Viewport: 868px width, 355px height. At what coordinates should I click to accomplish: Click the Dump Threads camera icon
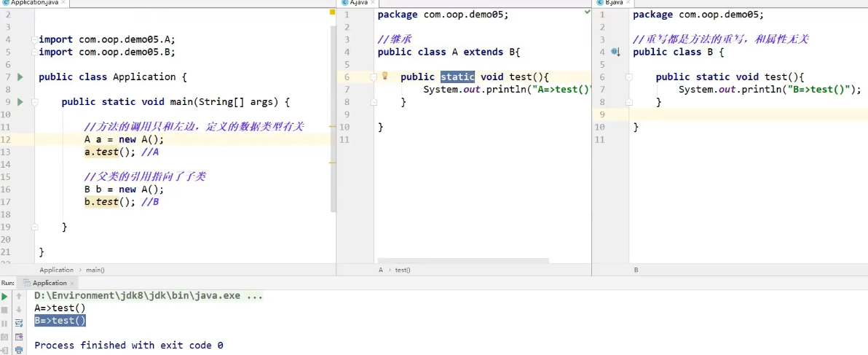tap(5, 337)
